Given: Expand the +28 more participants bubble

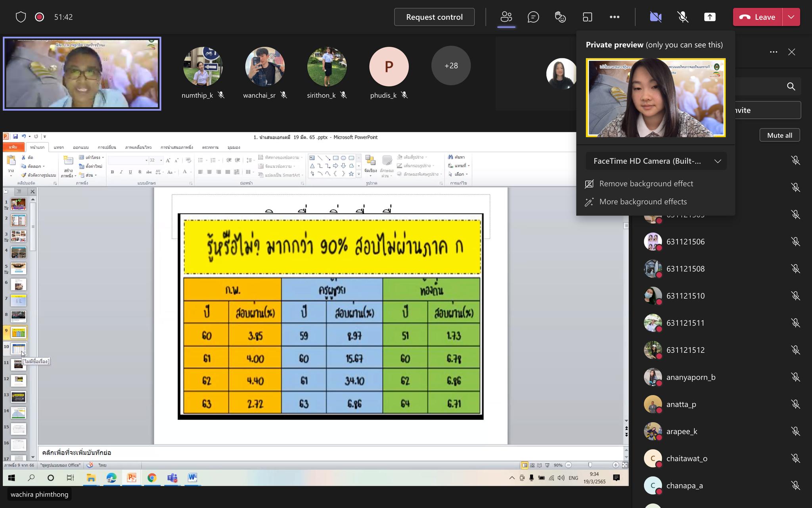Looking at the screenshot, I should point(451,66).
